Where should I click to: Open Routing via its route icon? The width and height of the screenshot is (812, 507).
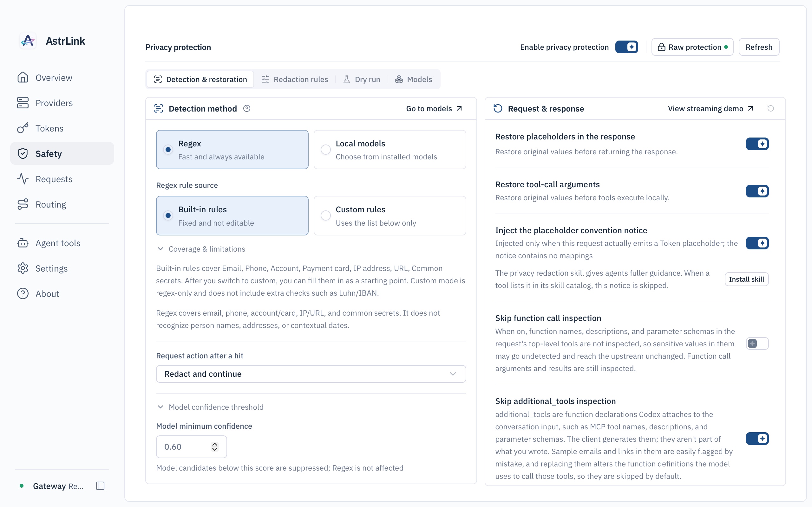23,204
